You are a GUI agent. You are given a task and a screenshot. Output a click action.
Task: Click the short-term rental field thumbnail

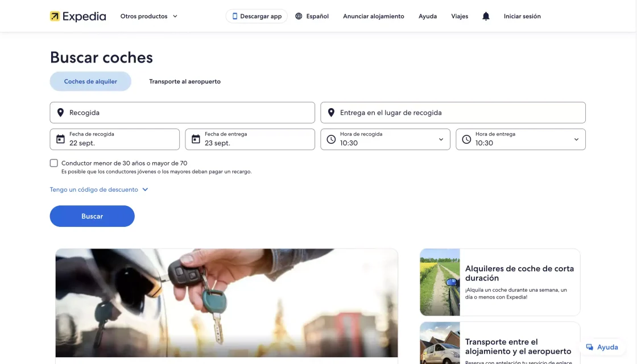coord(440,282)
